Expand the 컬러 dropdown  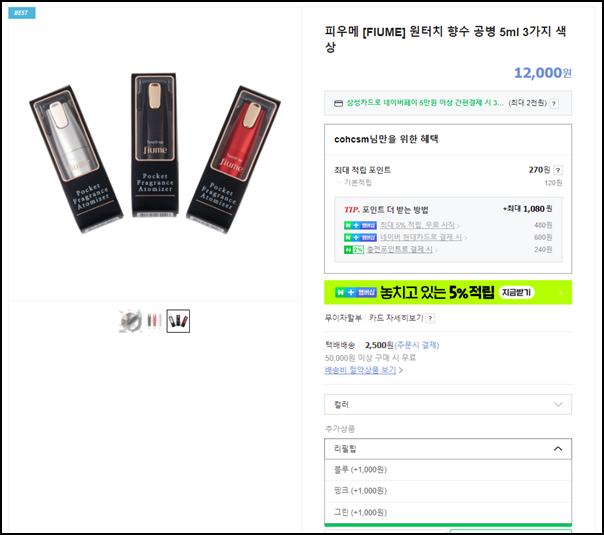pyautogui.click(x=448, y=404)
